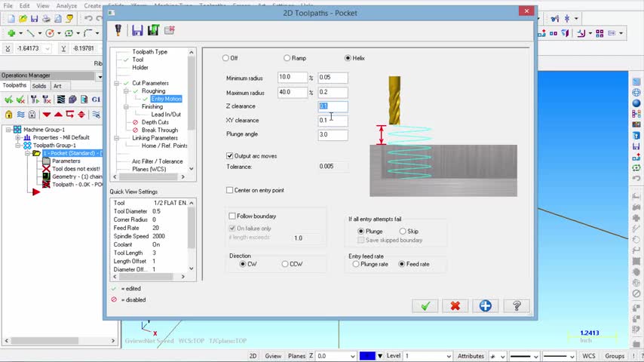The image size is (644, 362).
Task: Click Select all operations green check icon
Action: click(x=8, y=100)
